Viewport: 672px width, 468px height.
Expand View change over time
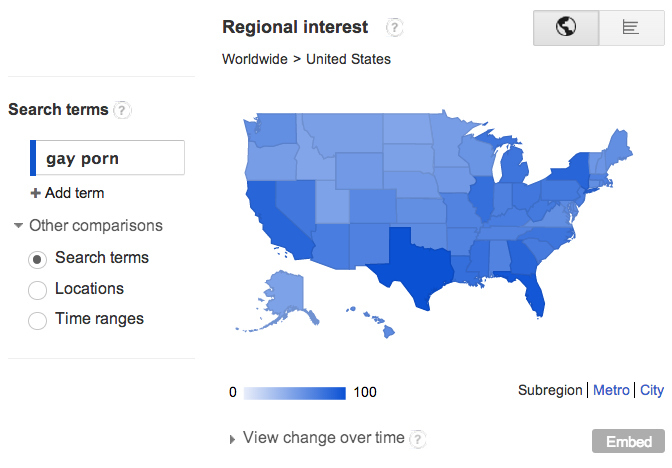[232, 439]
